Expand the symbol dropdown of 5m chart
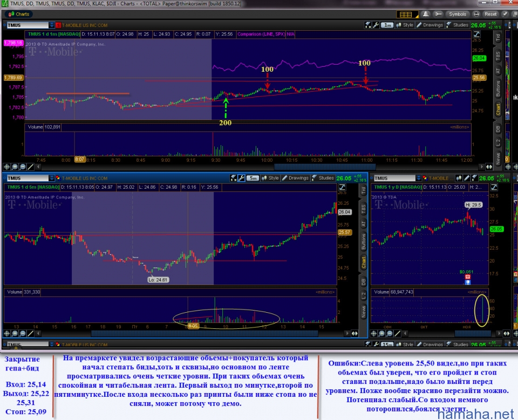Viewport: 518px width, 420px height. coord(52,178)
